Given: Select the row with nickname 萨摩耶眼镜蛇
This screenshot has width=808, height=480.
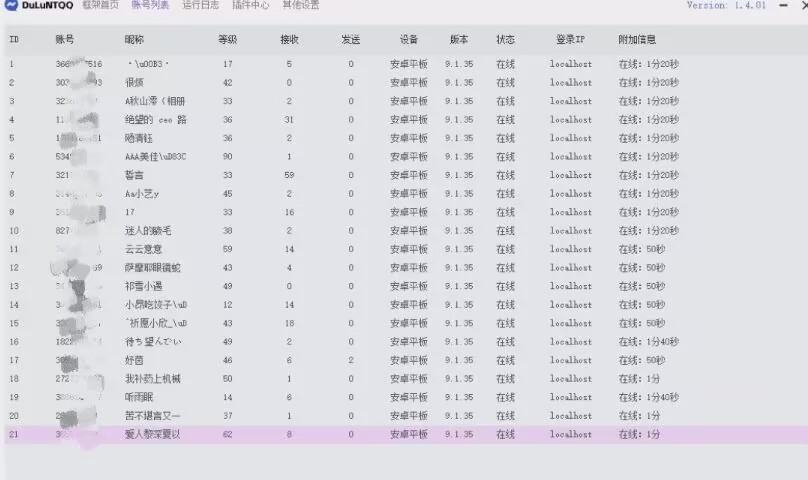Looking at the screenshot, I should pyautogui.click(x=404, y=268).
